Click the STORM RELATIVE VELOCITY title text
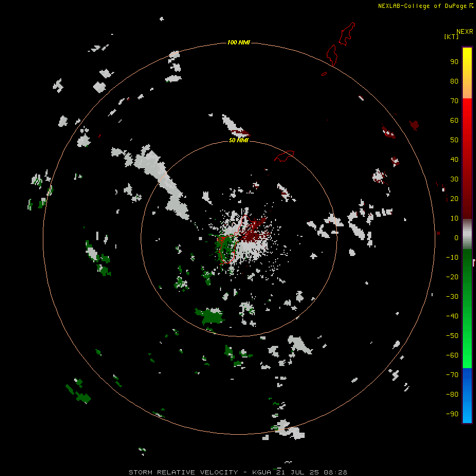This screenshot has height=476, width=476. click(x=183, y=472)
